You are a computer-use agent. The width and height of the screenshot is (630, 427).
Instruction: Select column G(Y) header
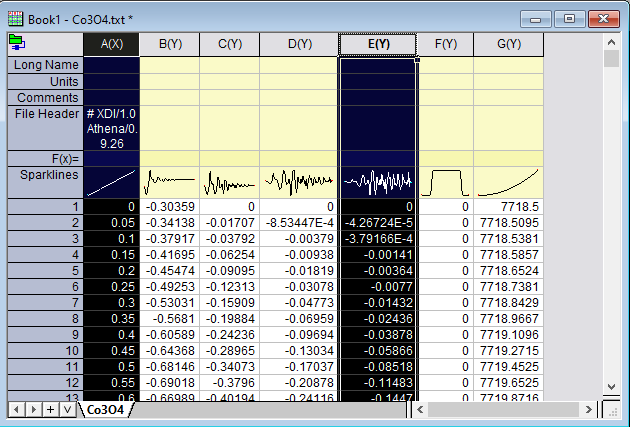coord(509,44)
